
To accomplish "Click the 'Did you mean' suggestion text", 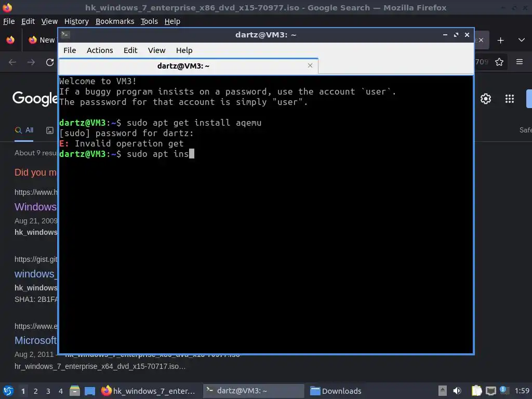I will click(x=36, y=172).
